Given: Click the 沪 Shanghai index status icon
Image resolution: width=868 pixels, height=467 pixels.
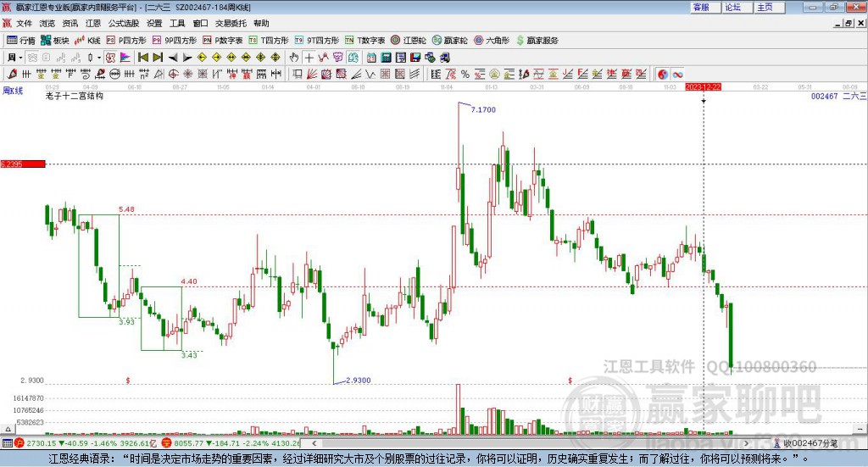Looking at the screenshot, I should pyautogui.click(x=19, y=443).
